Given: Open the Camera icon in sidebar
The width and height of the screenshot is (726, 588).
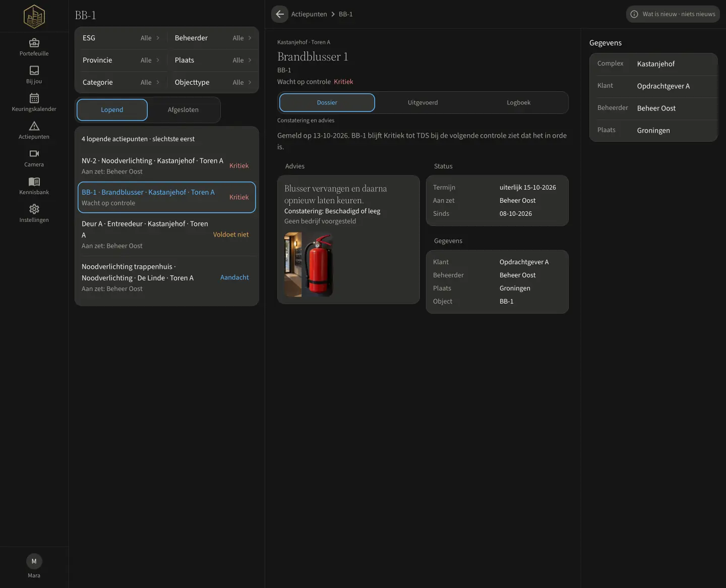Looking at the screenshot, I should (34, 154).
